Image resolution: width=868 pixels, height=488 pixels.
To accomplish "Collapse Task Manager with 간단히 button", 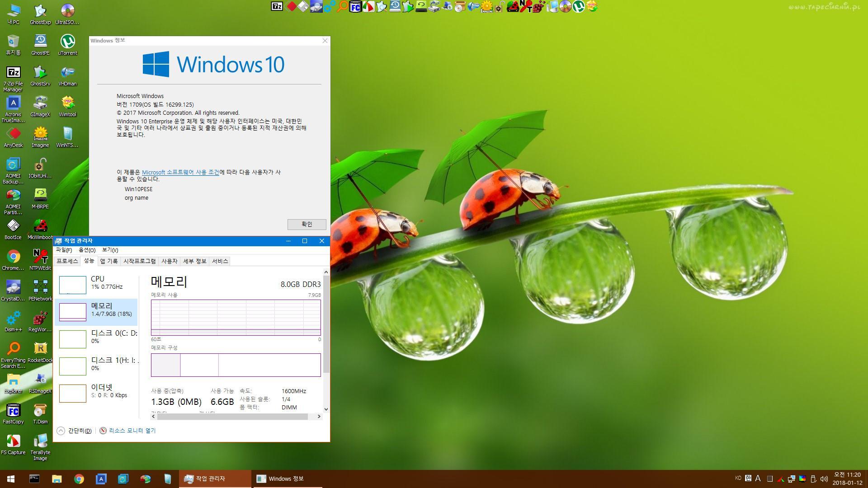I will tap(75, 431).
